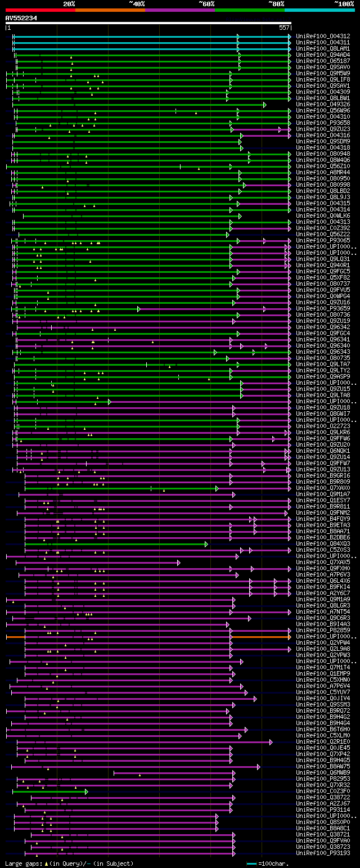Select hit UniRef100_Q8W4Q6
Image resolution: width=360 pixels, height=868 pixels.
coord(323,160)
